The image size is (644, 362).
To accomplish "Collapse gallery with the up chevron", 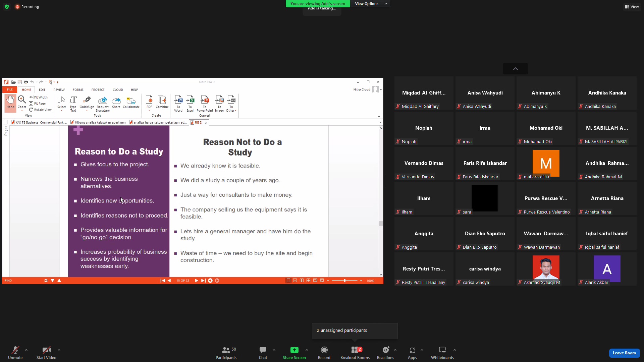I will (516, 69).
